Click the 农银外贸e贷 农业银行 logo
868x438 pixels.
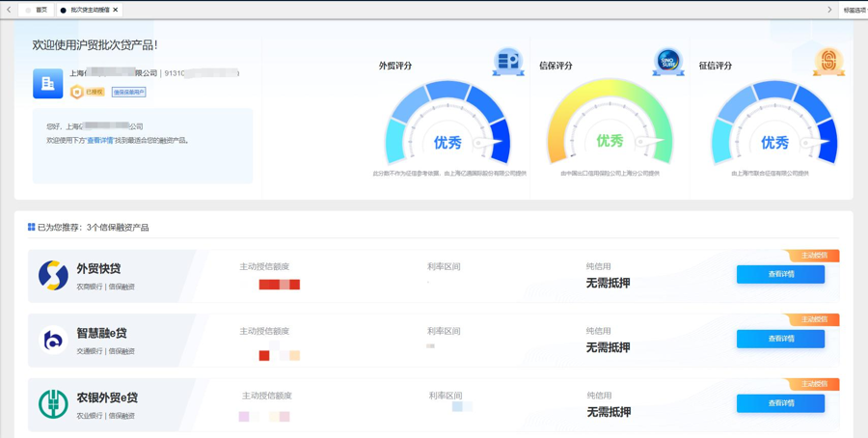(53, 404)
